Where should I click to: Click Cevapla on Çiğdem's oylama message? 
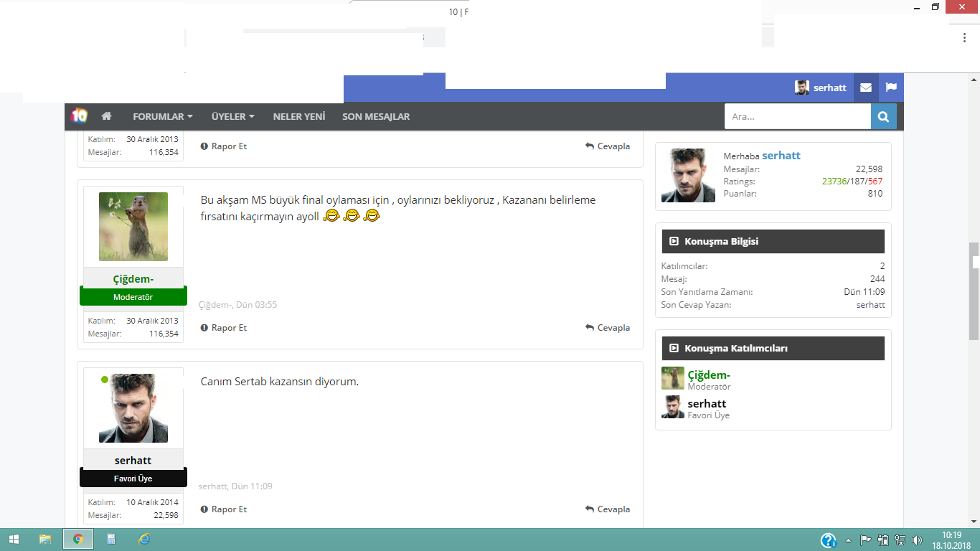click(x=608, y=328)
